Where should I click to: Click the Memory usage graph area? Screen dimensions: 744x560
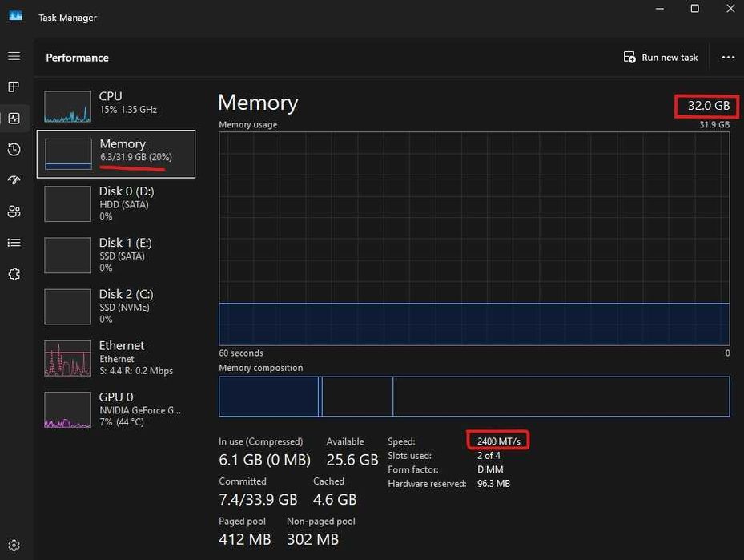(x=474, y=239)
